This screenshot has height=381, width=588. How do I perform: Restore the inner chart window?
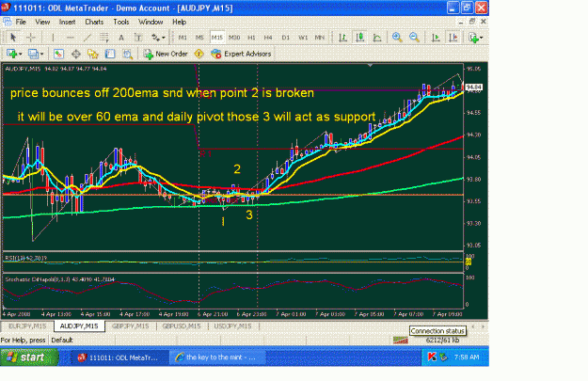[x=472, y=22]
